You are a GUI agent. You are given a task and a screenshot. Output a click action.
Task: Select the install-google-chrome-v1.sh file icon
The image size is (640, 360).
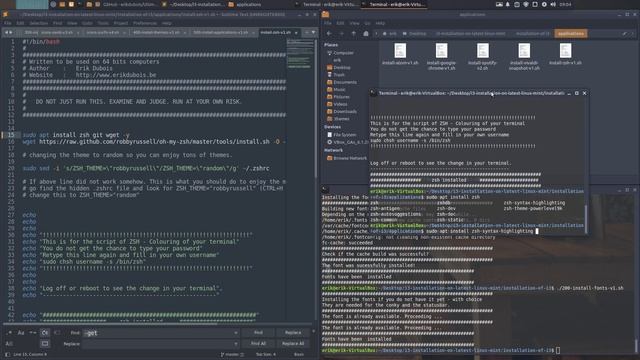[x=441, y=51]
